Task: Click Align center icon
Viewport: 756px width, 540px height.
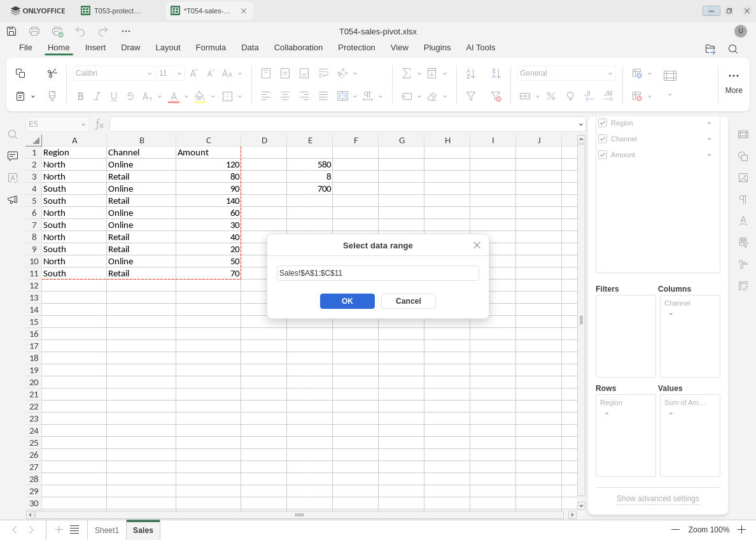Action: pos(285,96)
